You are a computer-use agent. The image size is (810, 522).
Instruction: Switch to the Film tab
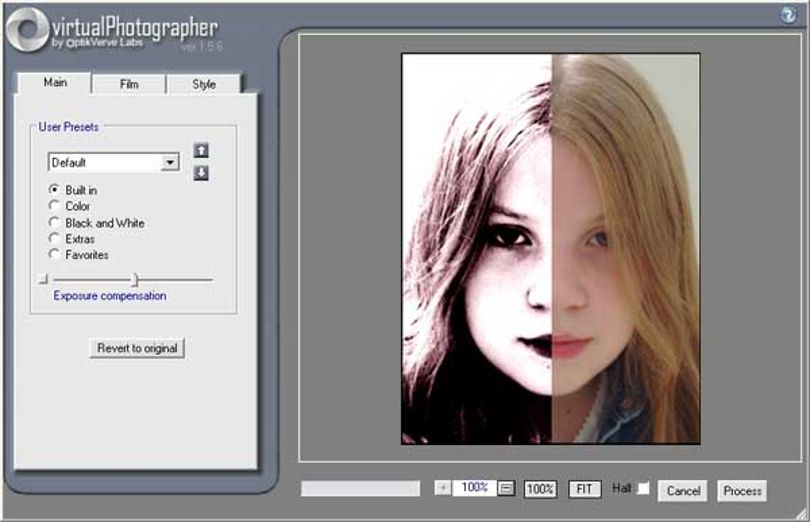(129, 84)
